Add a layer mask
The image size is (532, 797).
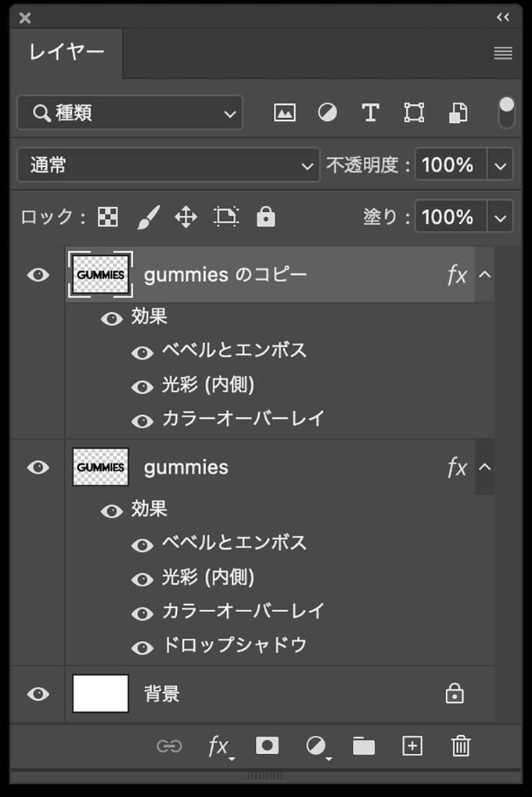267,746
